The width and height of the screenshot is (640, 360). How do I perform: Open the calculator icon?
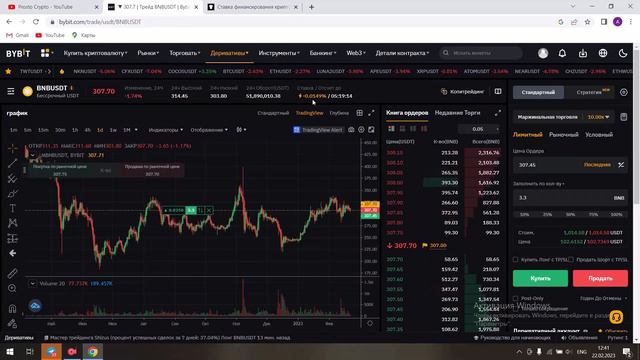pos(624,117)
